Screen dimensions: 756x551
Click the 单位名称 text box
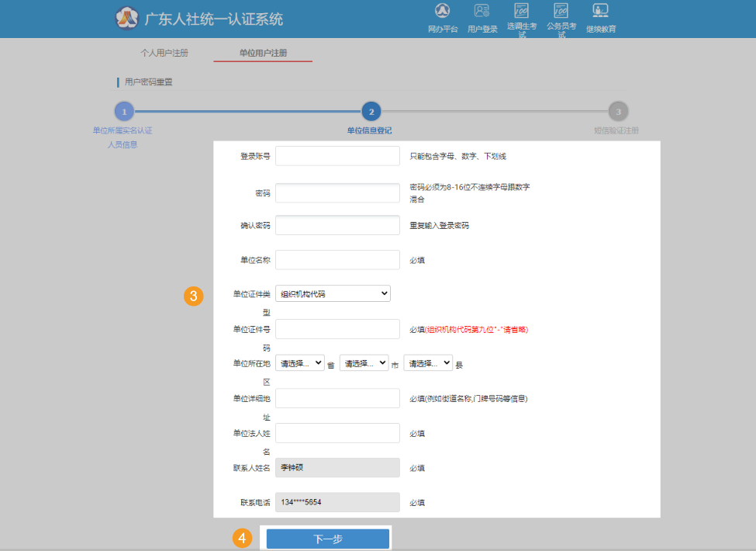click(337, 260)
